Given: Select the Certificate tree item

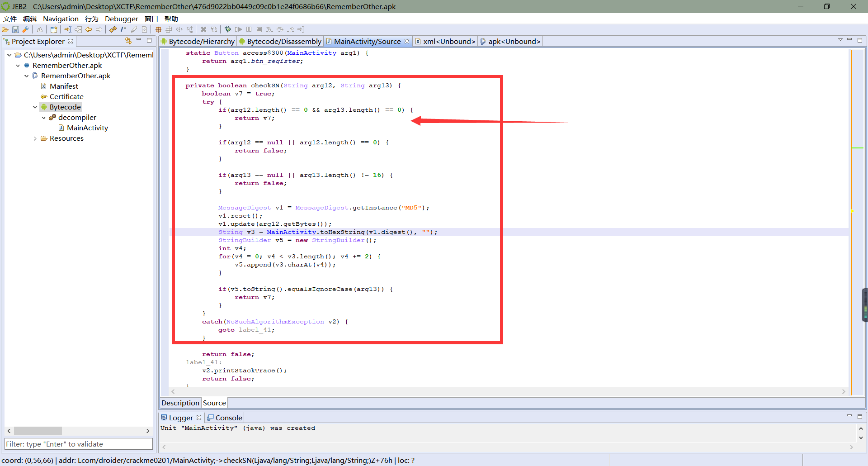Looking at the screenshot, I should tap(62, 96).
